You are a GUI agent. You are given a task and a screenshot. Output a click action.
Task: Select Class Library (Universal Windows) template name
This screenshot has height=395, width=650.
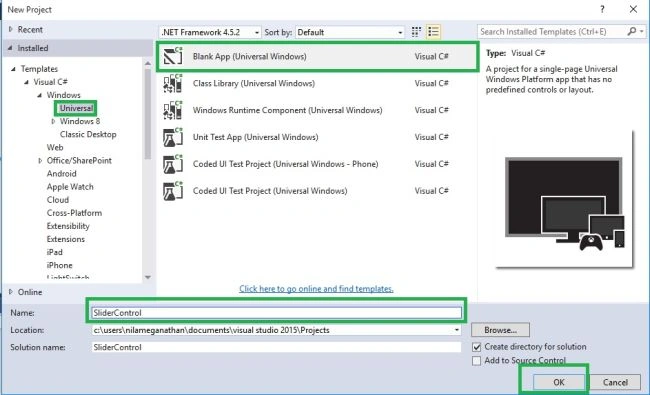click(x=254, y=83)
